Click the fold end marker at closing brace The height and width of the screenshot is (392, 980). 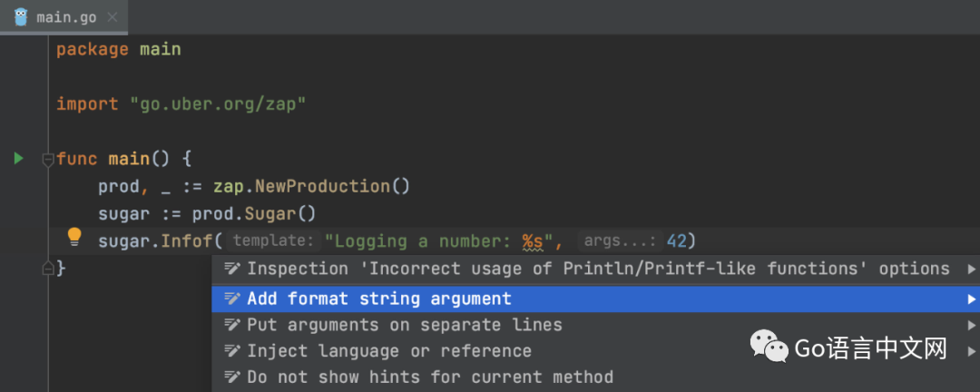click(x=48, y=268)
